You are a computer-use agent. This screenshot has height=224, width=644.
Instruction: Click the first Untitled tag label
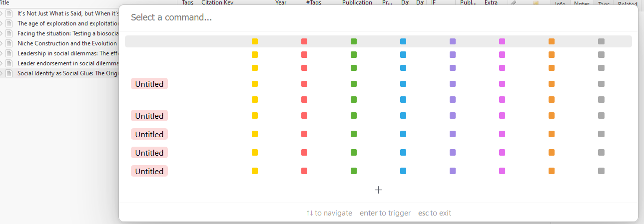tap(149, 84)
